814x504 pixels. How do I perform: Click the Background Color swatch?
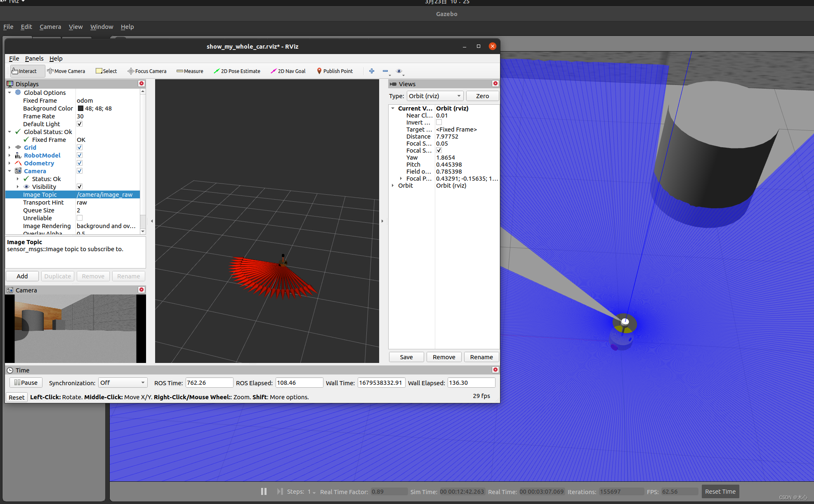[81, 108]
